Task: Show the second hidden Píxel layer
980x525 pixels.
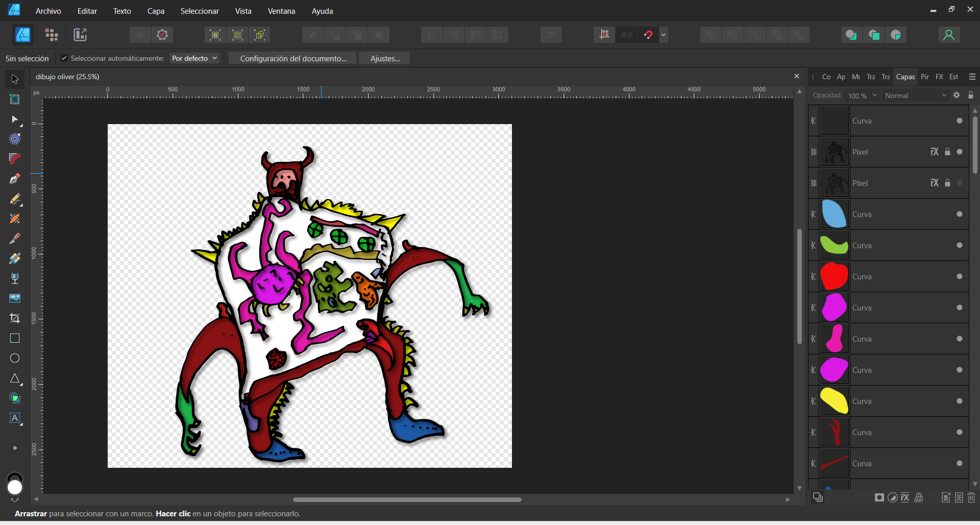Action: pyautogui.click(x=960, y=183)
